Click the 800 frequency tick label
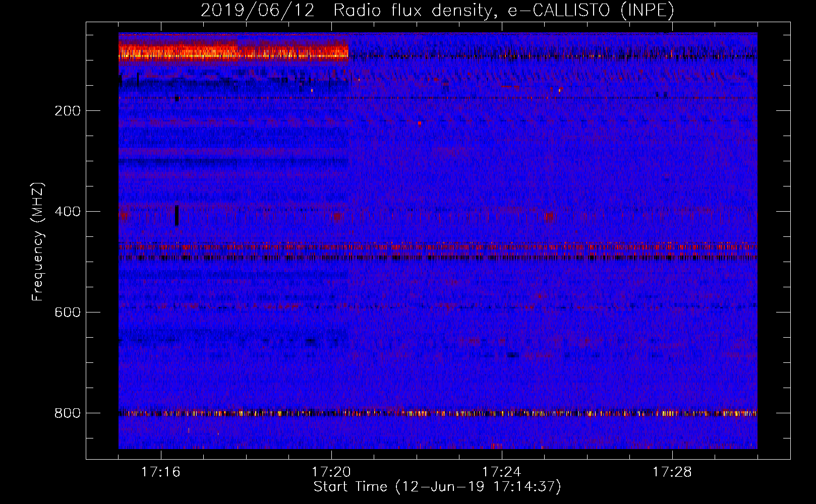Image resolution: width=816 pixels, height=504 pixels. tap(68, 413)
